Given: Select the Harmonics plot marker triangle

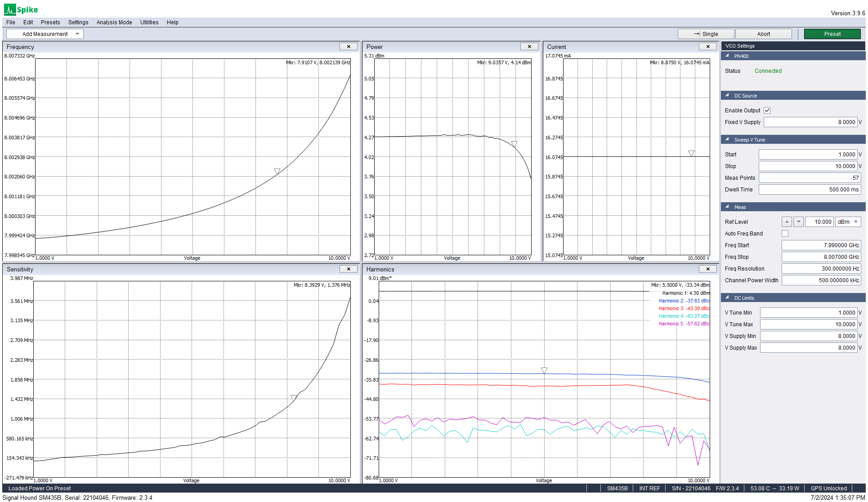Looking at the screenshot, I should pyautogui.click(x=544, y=370).
